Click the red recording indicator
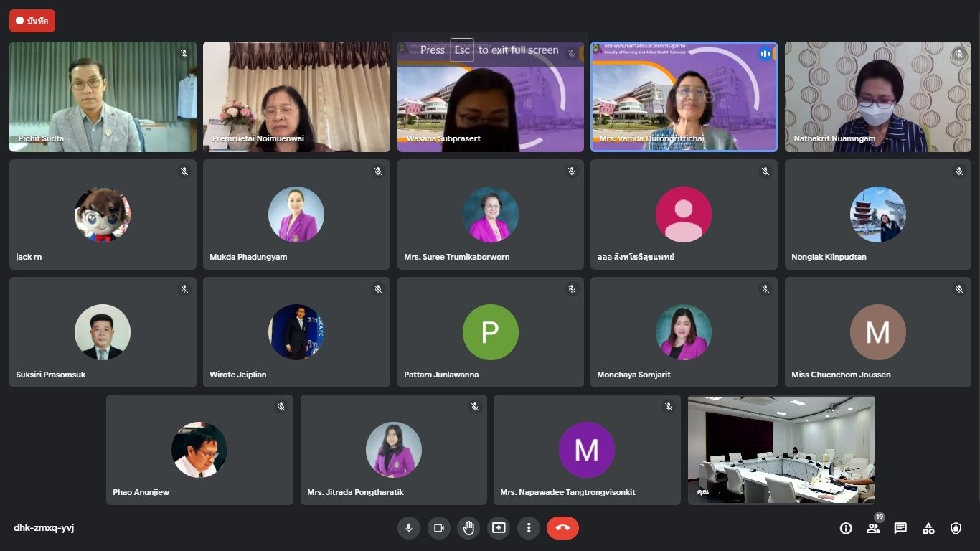 click(x=32, y=21)
